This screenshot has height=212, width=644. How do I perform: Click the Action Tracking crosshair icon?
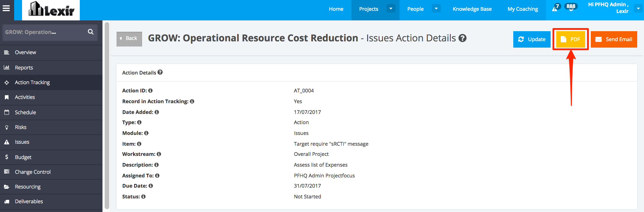pos(7,82)
